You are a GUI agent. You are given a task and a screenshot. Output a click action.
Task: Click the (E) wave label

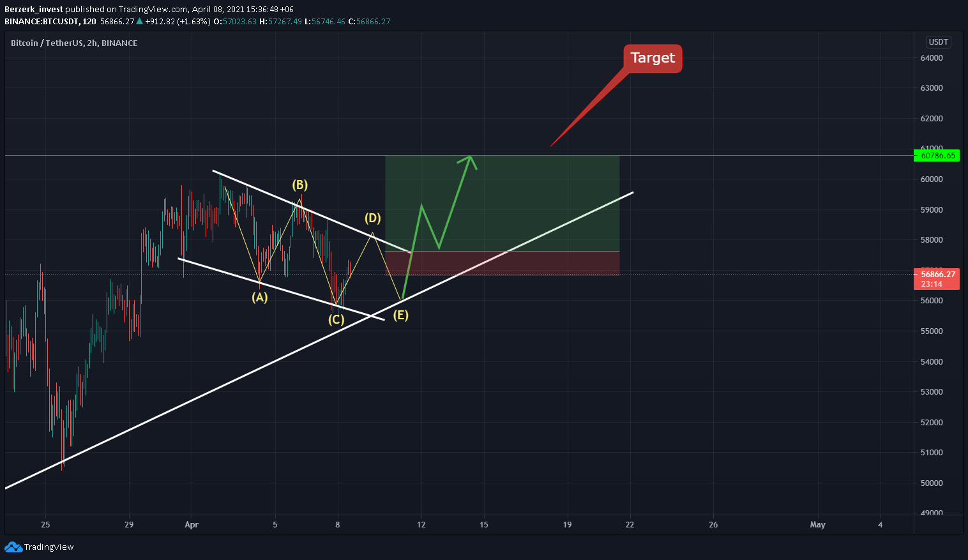pos(400,315)
